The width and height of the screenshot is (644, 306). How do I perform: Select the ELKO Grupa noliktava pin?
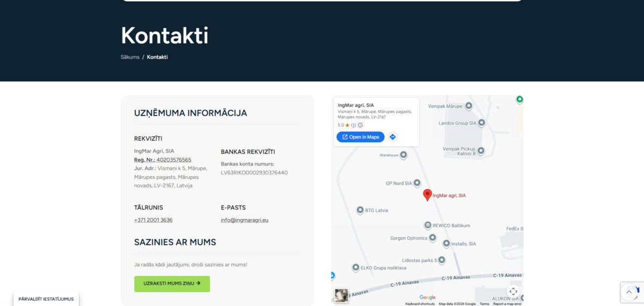click(x=355, y=267)
